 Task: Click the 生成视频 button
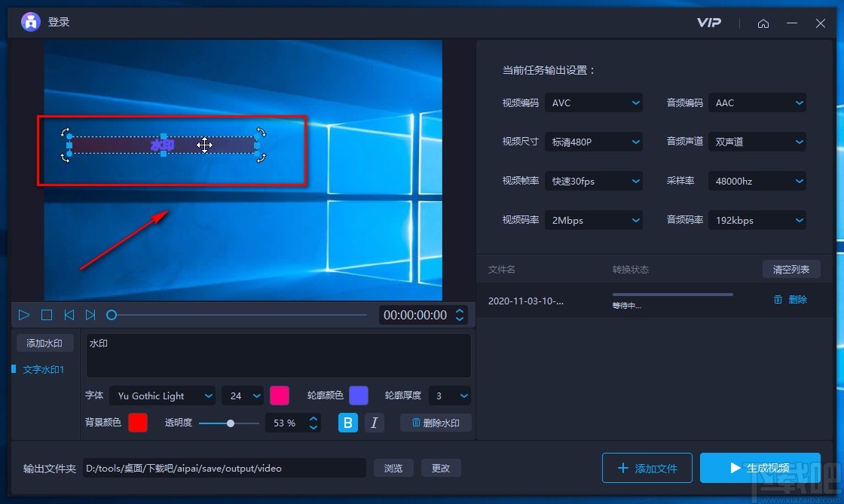tap(760, 468)
